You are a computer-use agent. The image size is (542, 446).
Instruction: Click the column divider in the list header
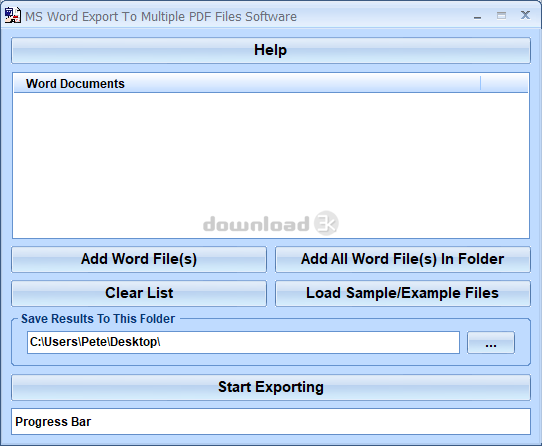480,83
